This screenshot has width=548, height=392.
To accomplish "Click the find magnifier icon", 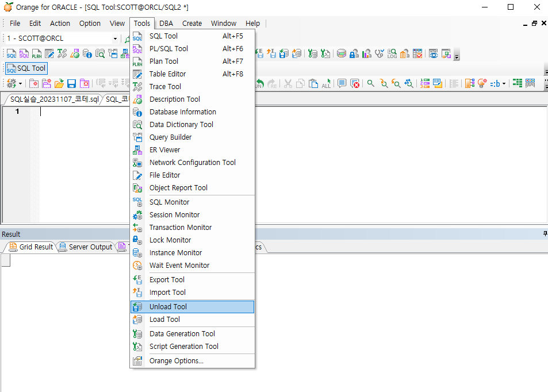I will 371,83.
